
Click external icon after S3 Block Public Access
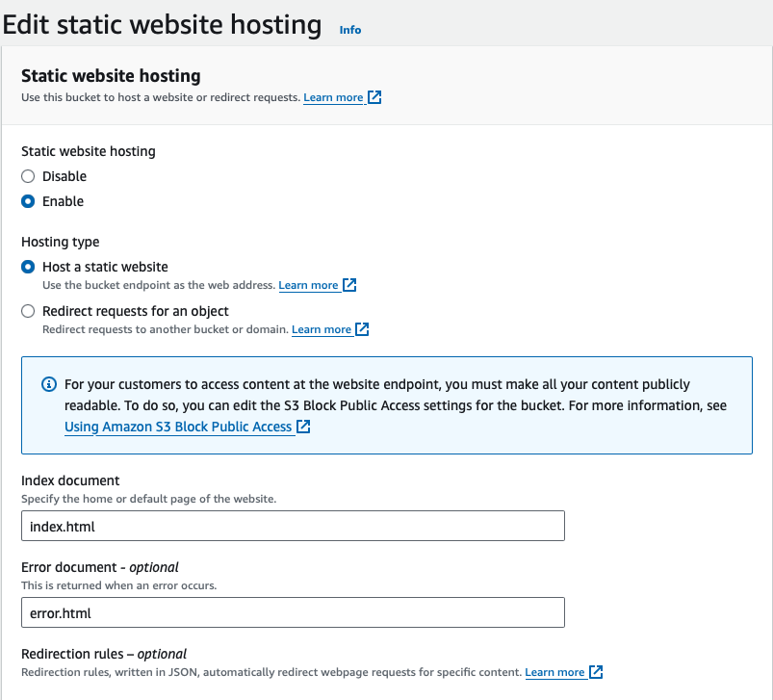[x=304, y=427]
